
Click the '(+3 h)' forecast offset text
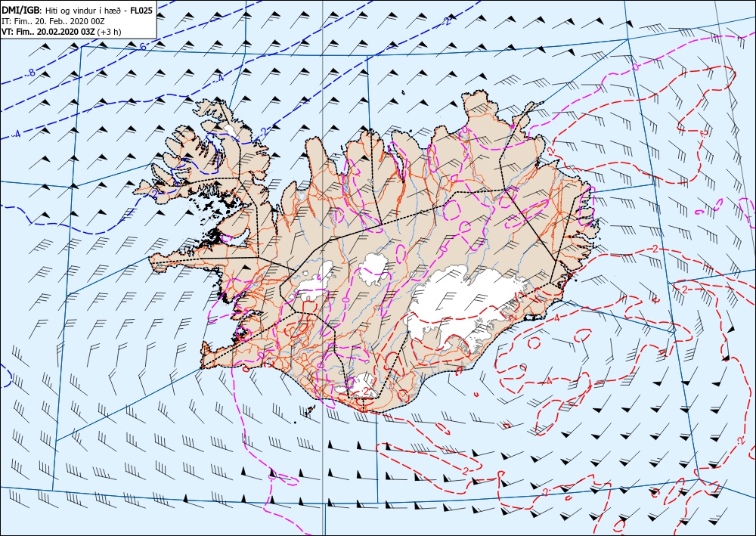pos(110,32)
